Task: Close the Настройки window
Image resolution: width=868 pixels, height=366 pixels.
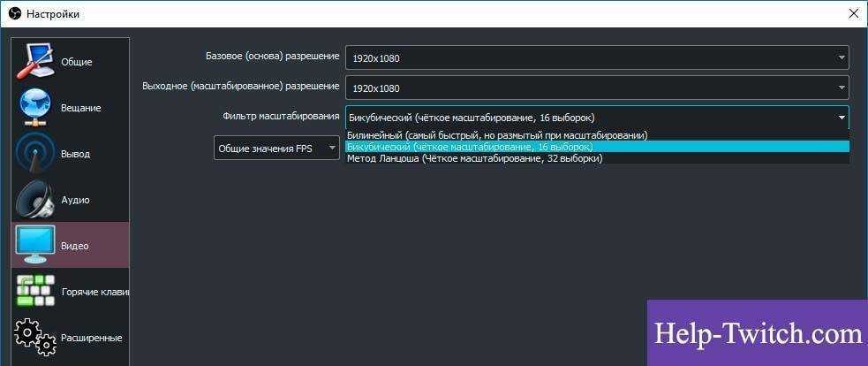Action: pyautogui.click(x=852, y=13)
